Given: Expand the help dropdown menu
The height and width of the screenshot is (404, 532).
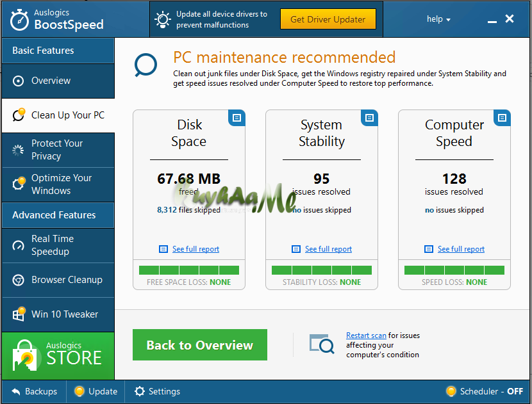Looking at the screenshot, I should point(438,19).
